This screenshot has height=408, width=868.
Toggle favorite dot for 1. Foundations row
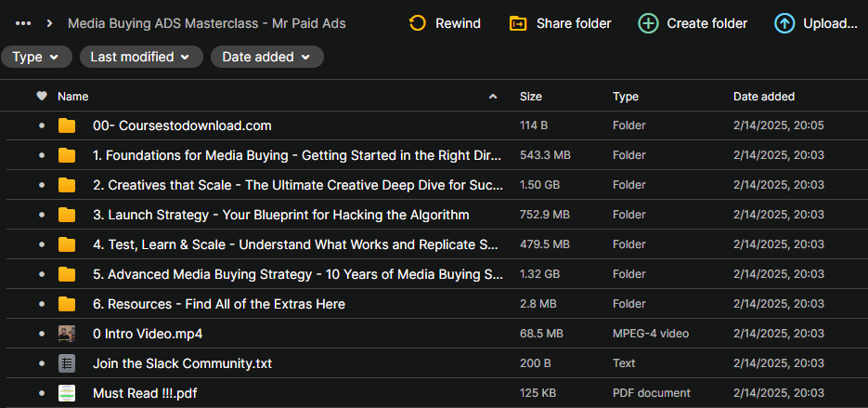pyautogui.click(x=42, y=155)
